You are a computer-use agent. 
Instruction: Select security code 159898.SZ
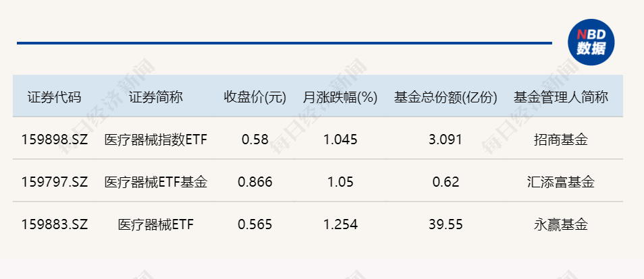coord(55,139)
